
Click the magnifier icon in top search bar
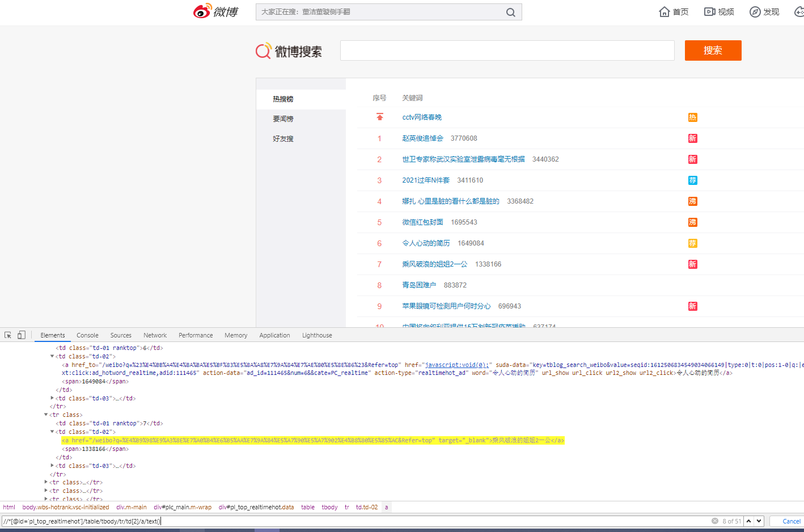tap(510, 12)
